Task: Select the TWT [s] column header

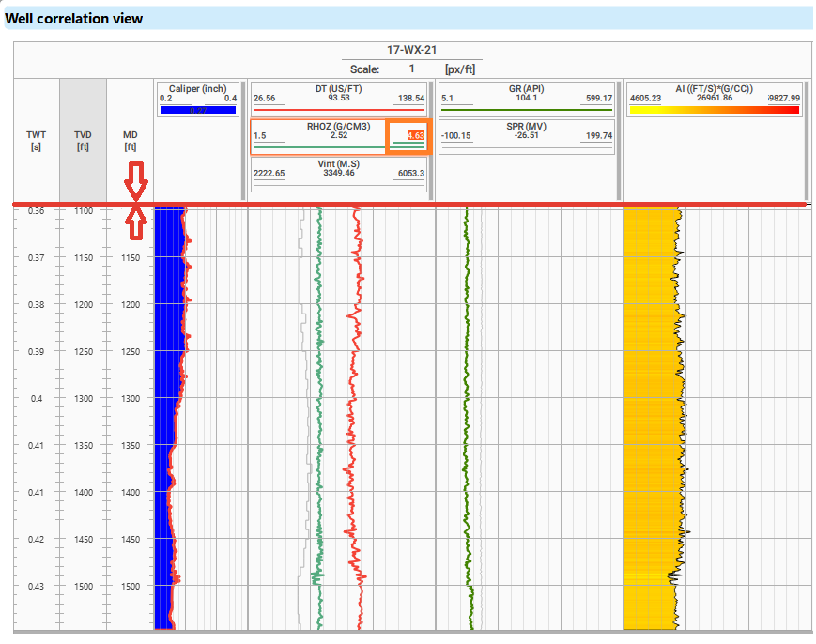Action: tap(36, 141)
